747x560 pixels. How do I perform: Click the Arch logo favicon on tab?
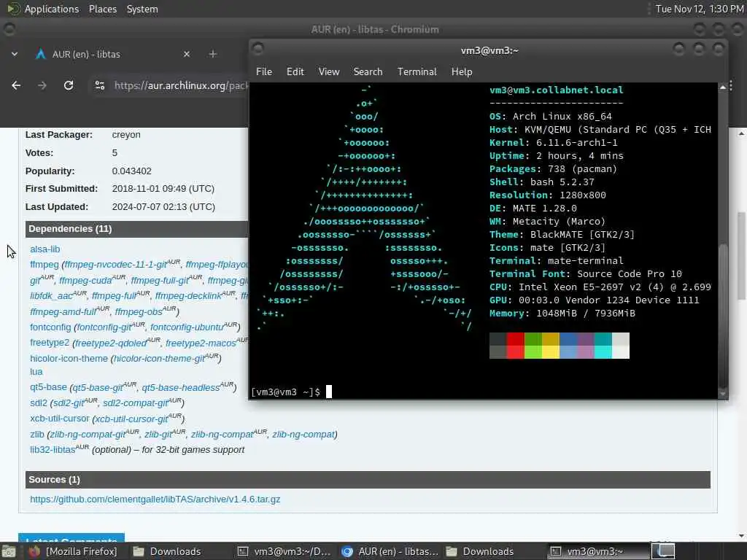click(41, 54)
